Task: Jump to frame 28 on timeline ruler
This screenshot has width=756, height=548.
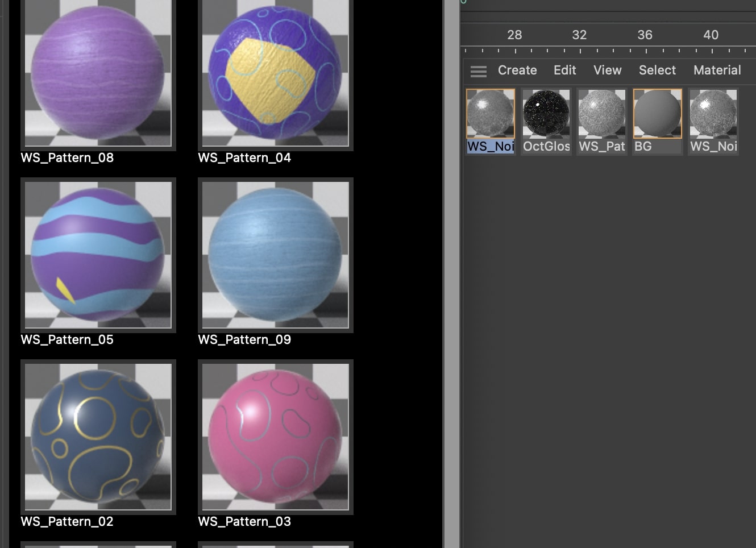Action: [514, 35]
